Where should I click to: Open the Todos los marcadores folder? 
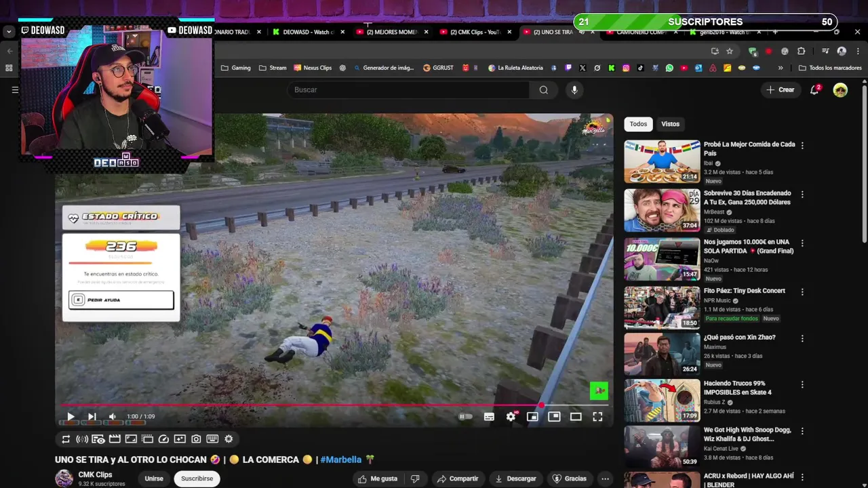[x=830, y=68]
